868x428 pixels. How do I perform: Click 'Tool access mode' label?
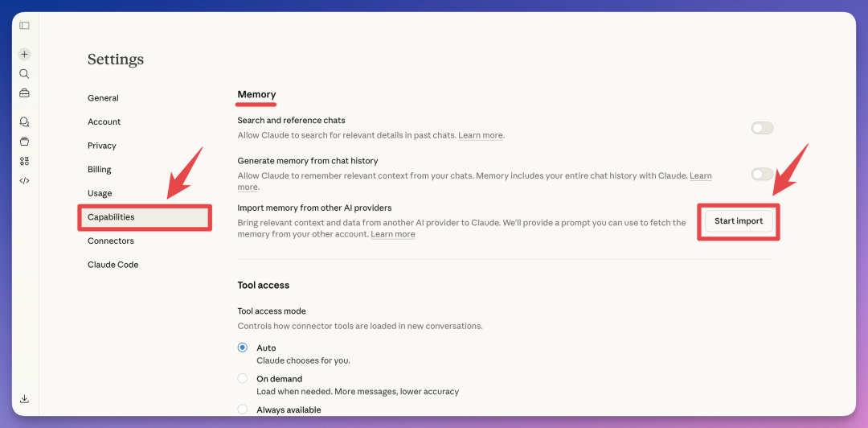click(x=272, y=311)
